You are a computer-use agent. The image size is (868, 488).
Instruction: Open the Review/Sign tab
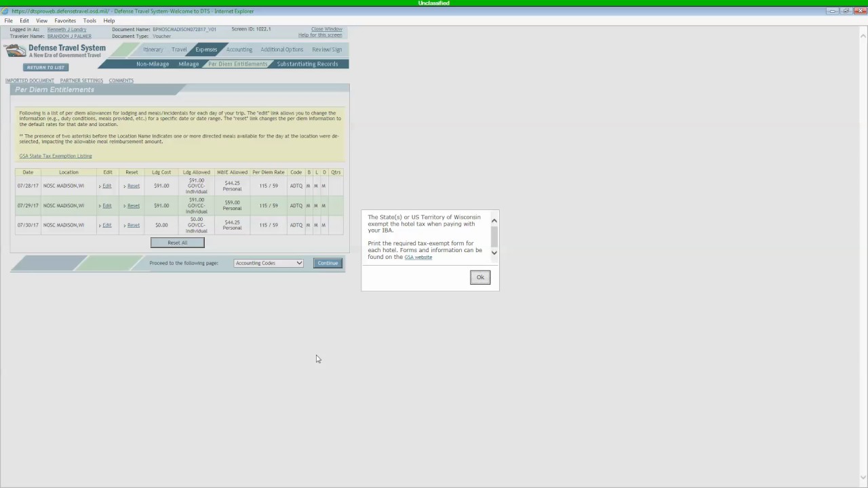coord(327,49)
